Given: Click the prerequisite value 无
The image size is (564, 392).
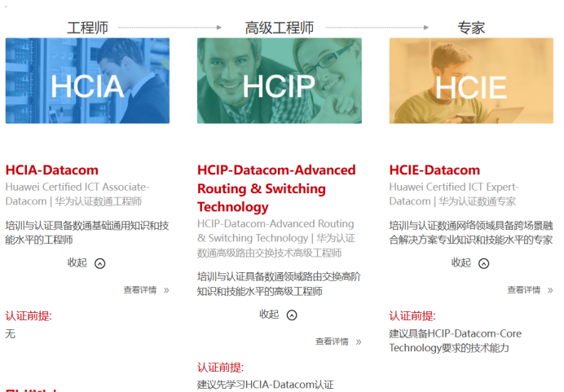Looking at the screenshot, I should pyautogui.click(x=10, y=334).
